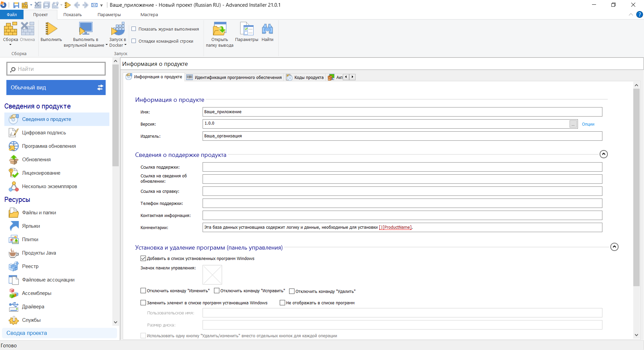This screenshot has height=350, width=644.
Task: Open the Сборка dropdown arrow below the icon
Action: point(10,45)
